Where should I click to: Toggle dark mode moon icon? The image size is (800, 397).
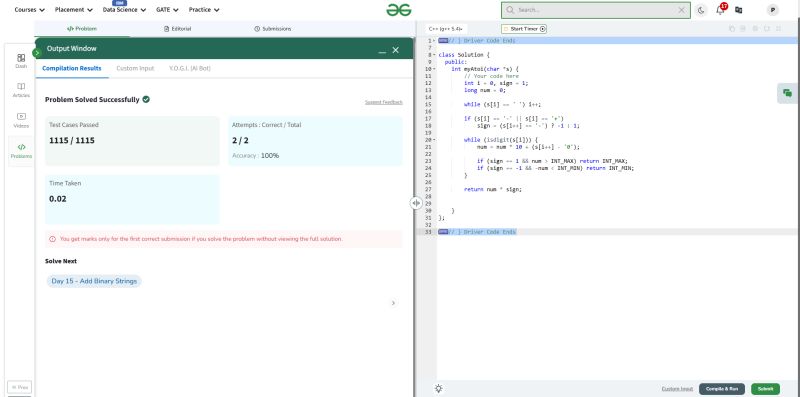click(x=701, y=10)
